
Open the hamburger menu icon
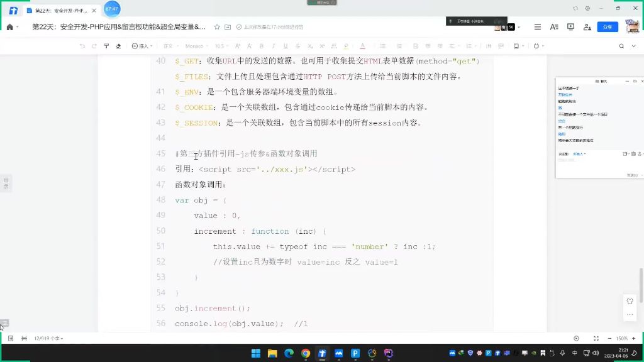click(537, 27)
